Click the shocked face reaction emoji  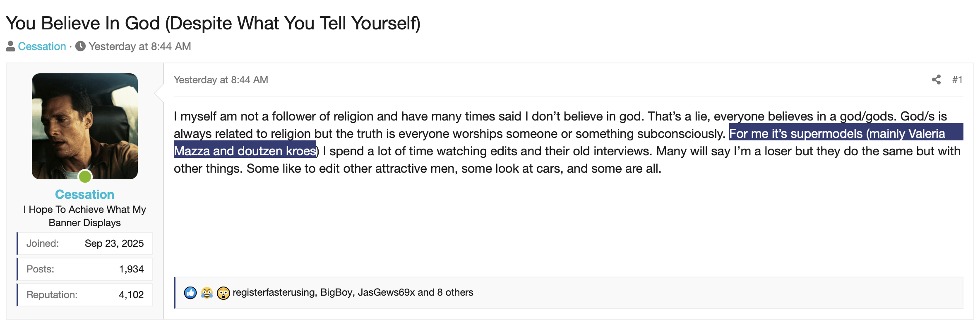point(223,293)
